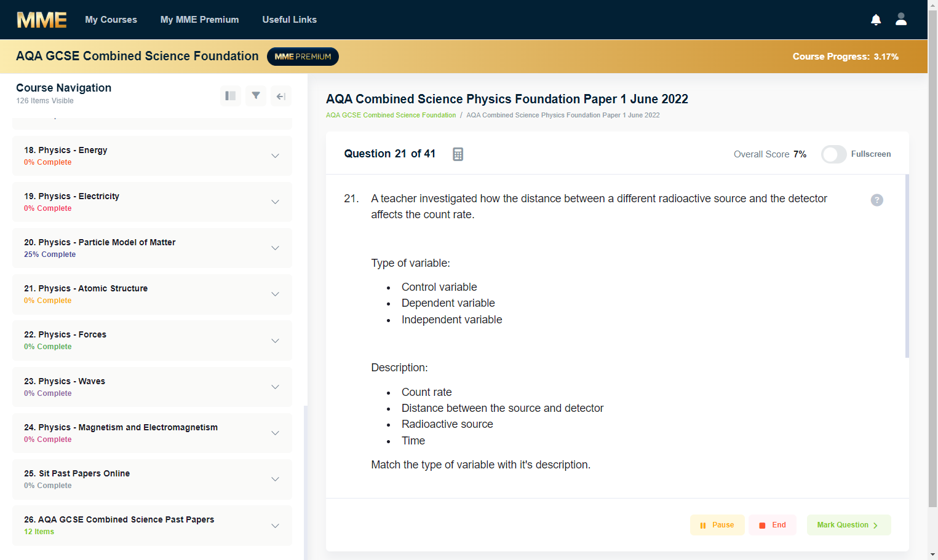Click the question help icon

[x=877, y=200]
